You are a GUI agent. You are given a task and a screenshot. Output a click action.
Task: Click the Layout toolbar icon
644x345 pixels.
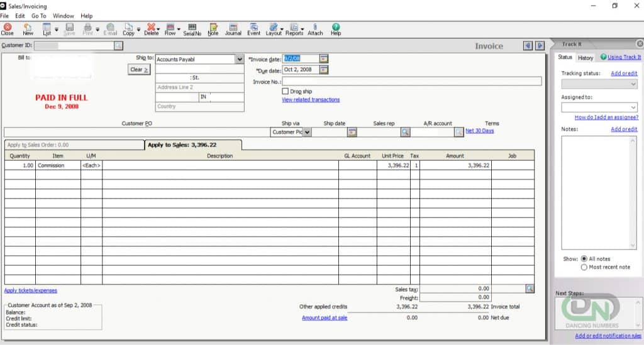273,30
